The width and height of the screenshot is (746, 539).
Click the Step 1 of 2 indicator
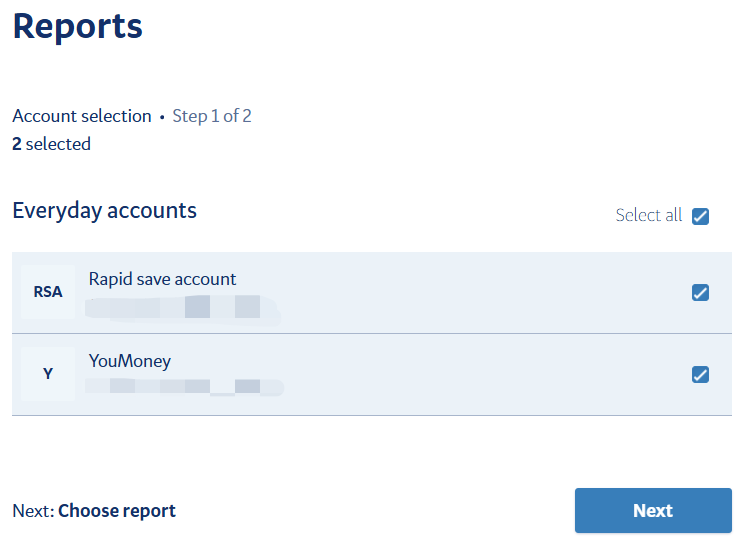click(x=212, y=116)
